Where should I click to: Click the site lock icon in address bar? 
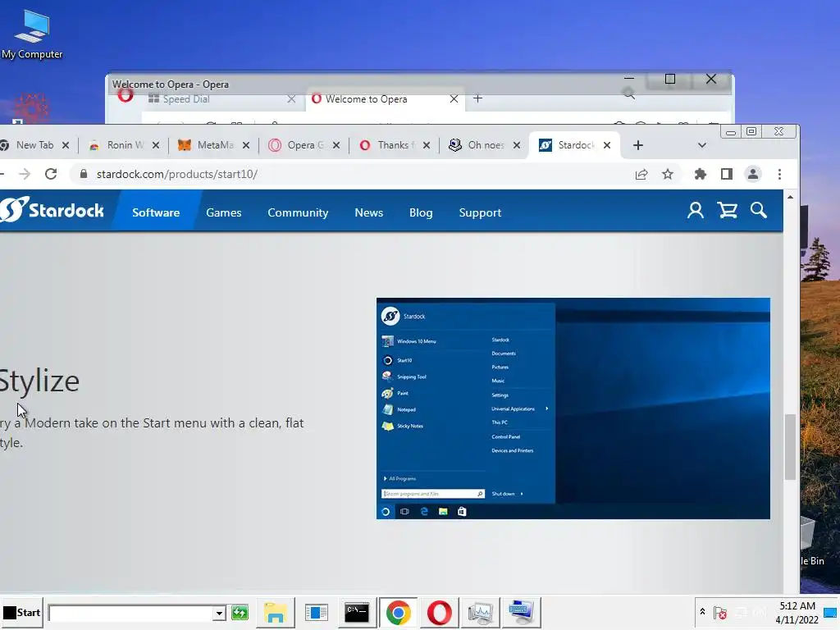coord(84,174)
